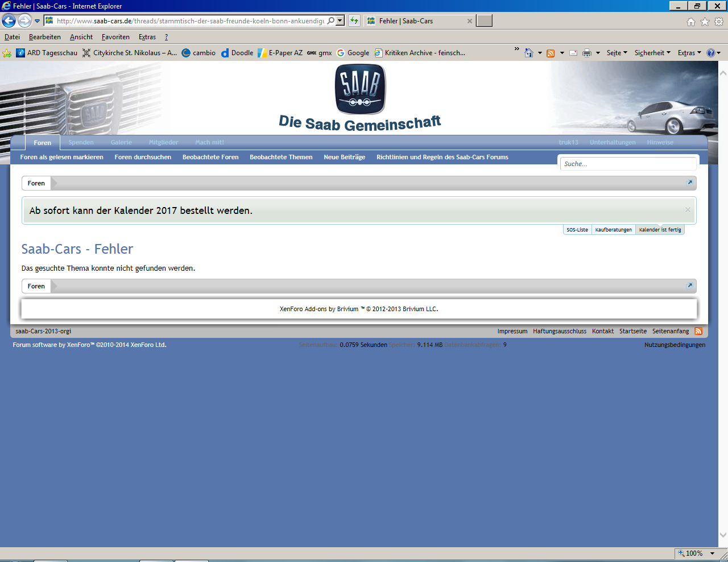728x562 pixels.
Task: Open the browser home icon
Action: pyautogui.click(x=691, y=22)
